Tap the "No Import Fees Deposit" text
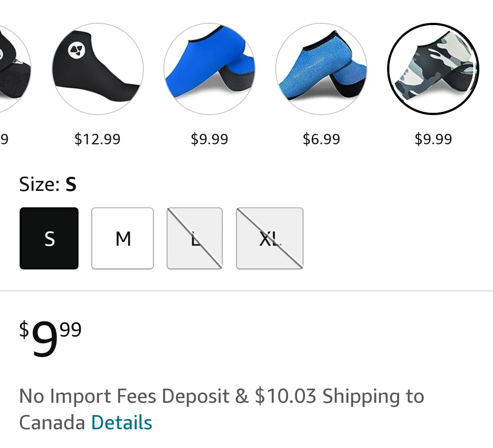This screenshot has height=448, width=493. 124,396
